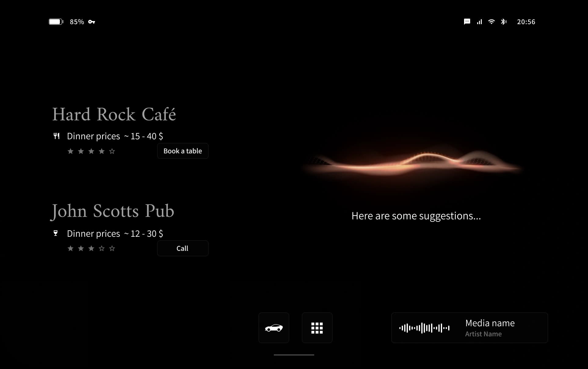Tap the Artist Name label
The image size is (588, 369).
483,334
